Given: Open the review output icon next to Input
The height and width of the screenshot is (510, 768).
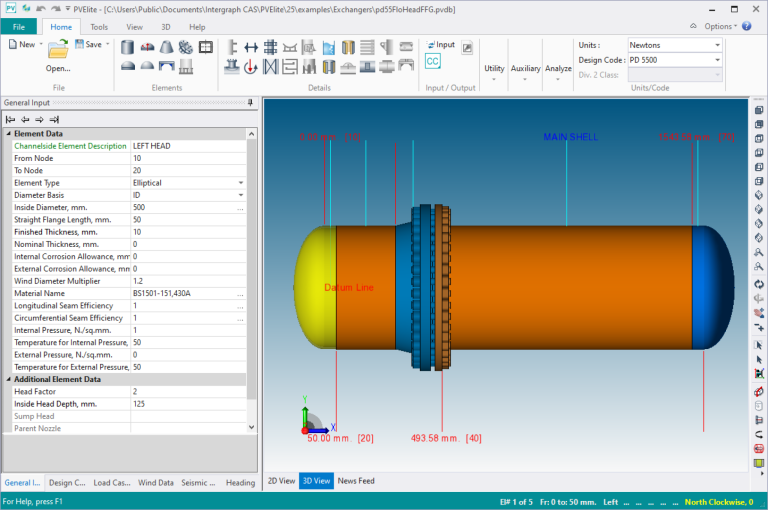Looking at the screenshot, I should [x=467, y=47].
